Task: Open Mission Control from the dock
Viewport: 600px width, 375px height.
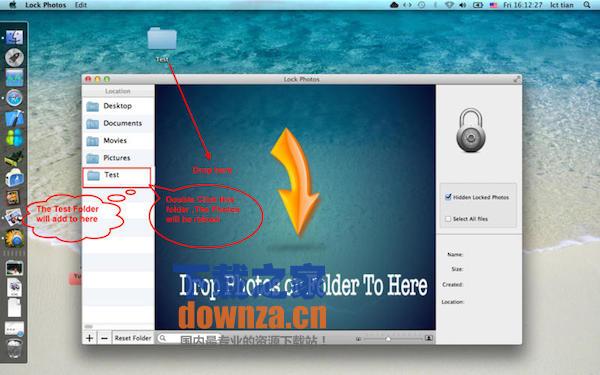Action: 14,78
